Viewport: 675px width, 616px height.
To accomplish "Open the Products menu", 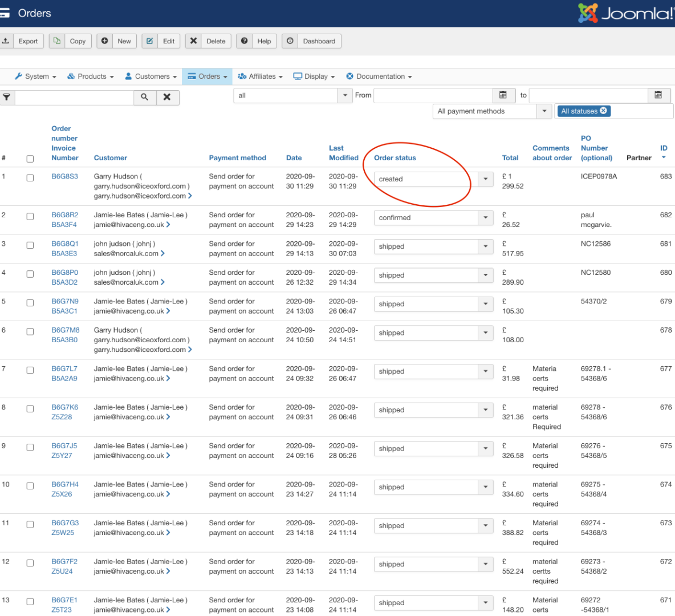I will pyautogui.click(x=91, y=76).
